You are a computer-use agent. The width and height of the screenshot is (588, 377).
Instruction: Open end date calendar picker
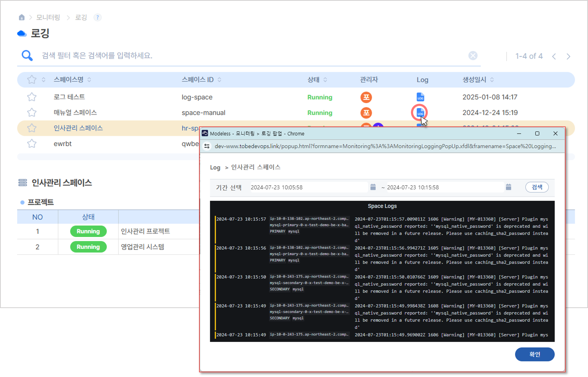click(x=508, y=187)
